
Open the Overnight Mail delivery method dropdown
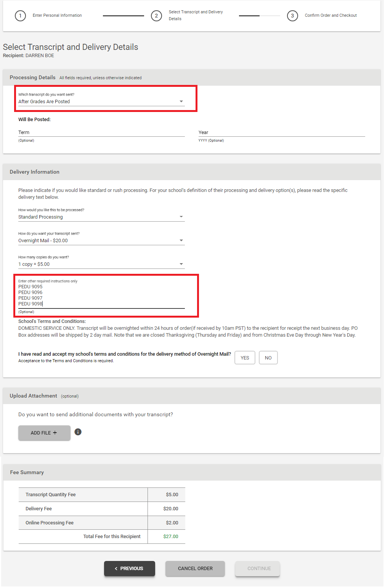click(101, 240)
